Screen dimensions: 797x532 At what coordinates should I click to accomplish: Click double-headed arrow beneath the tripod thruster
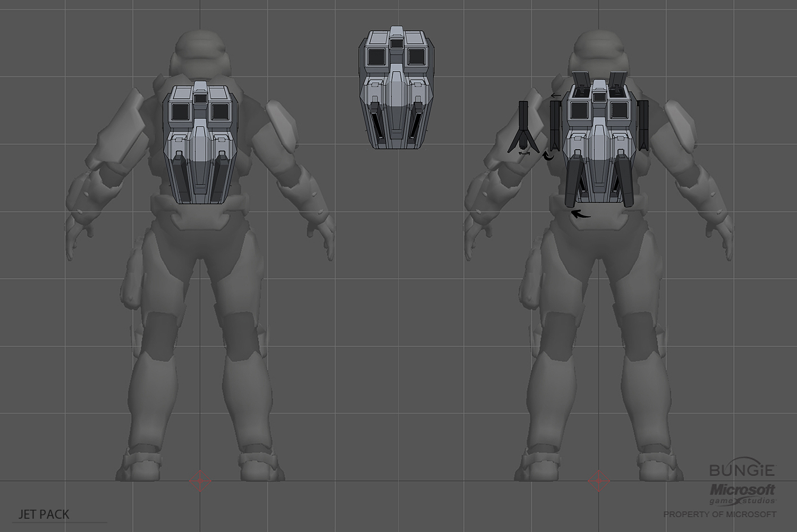(x=524, y=153)
